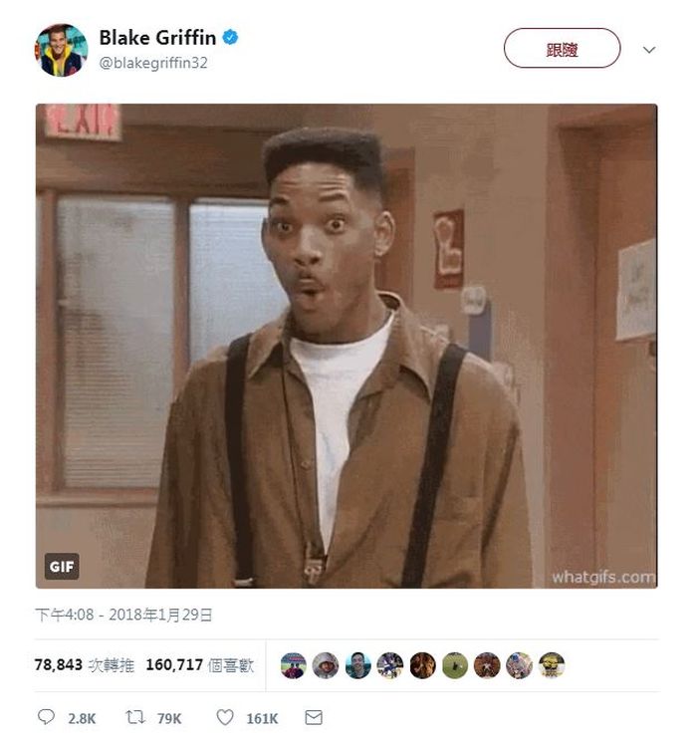
Task: Click the GIF badge on media
Action: 62,567
